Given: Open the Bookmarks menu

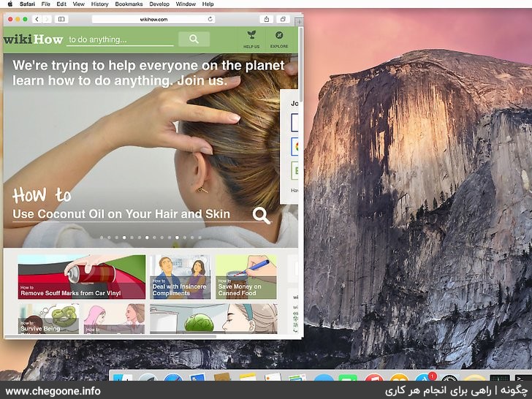Looking at the screenshot, I should [129, 4].
